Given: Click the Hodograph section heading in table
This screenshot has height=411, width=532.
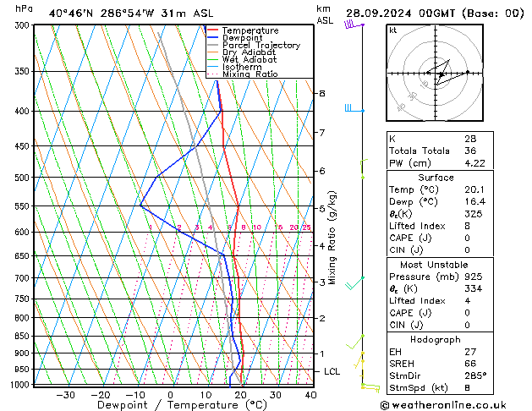Looking at the screenshot, I should pos(436,339).
